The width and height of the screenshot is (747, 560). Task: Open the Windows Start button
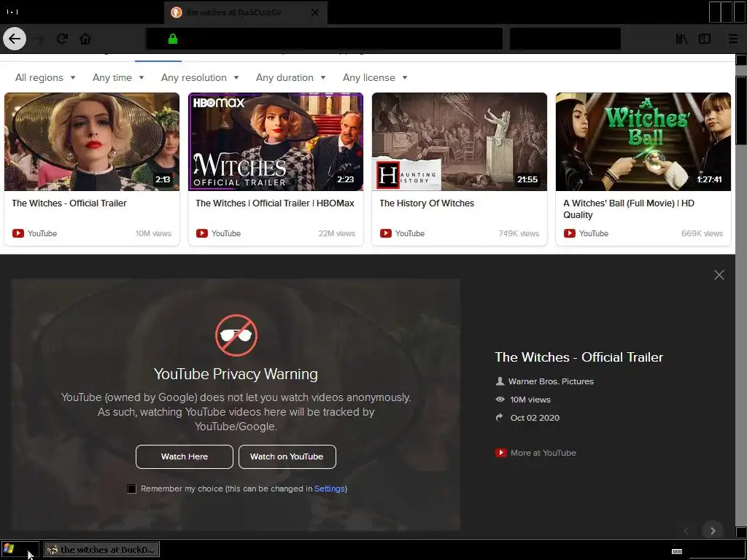point(20,550)
